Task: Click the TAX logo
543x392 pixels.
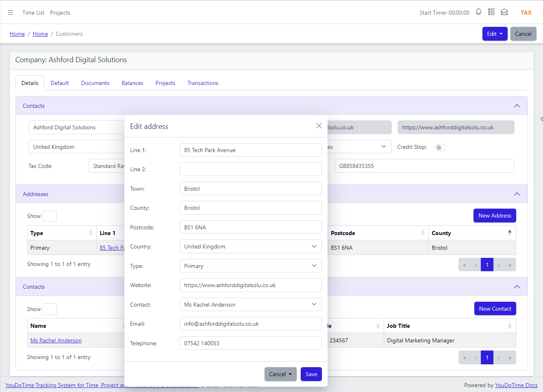Action: (526, 13)
